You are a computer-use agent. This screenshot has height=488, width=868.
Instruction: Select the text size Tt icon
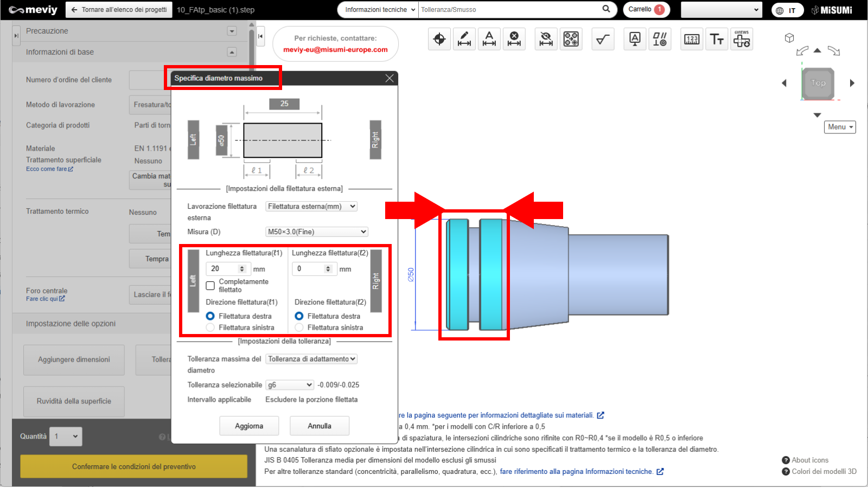point(716,39)
